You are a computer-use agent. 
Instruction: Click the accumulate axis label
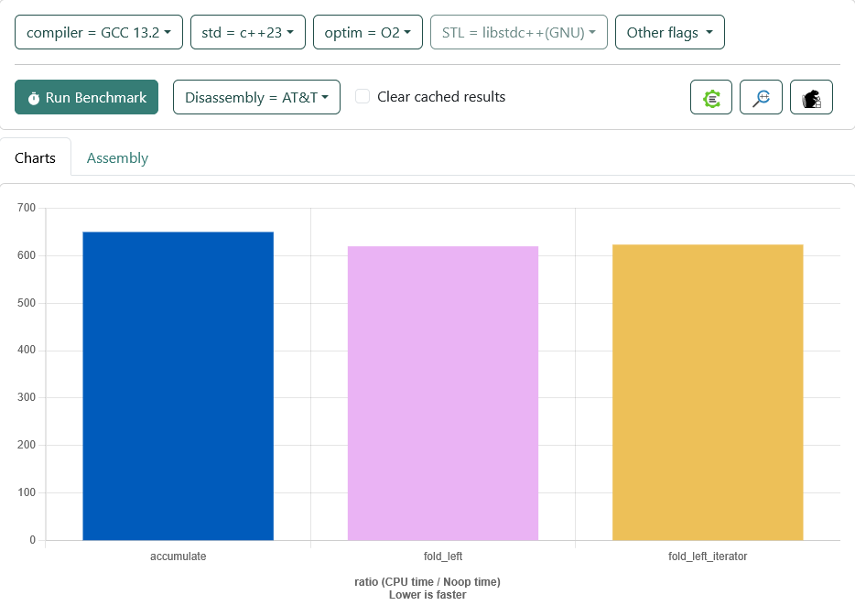coord(178,556)
